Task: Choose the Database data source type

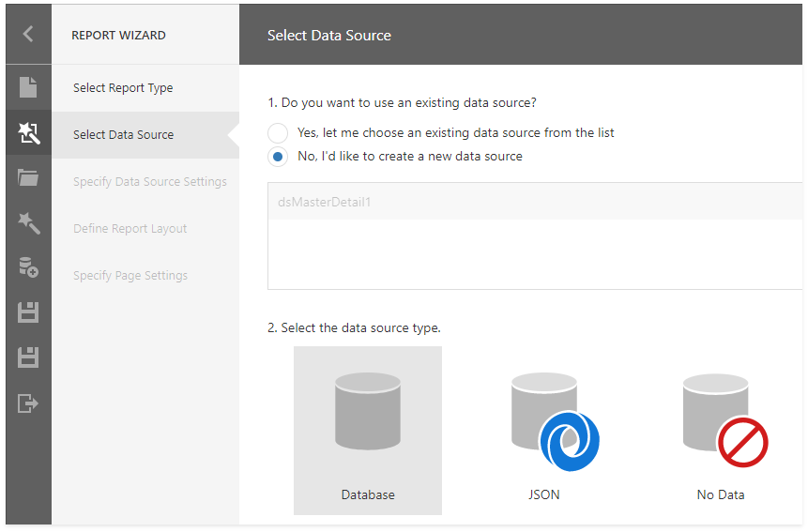Action: (368, 431)
